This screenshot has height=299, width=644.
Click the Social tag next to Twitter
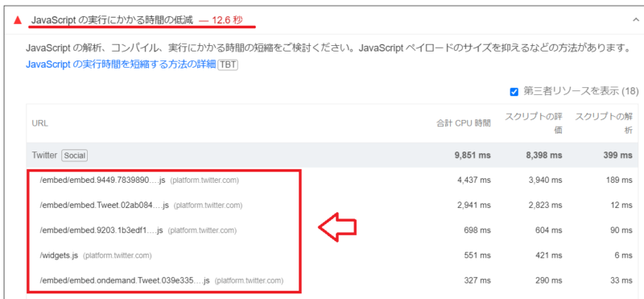coord(74,156)
